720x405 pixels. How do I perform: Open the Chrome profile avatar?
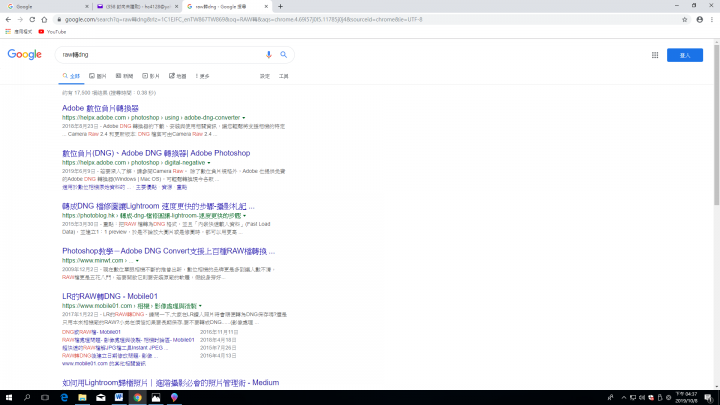[x=699, y=20]
